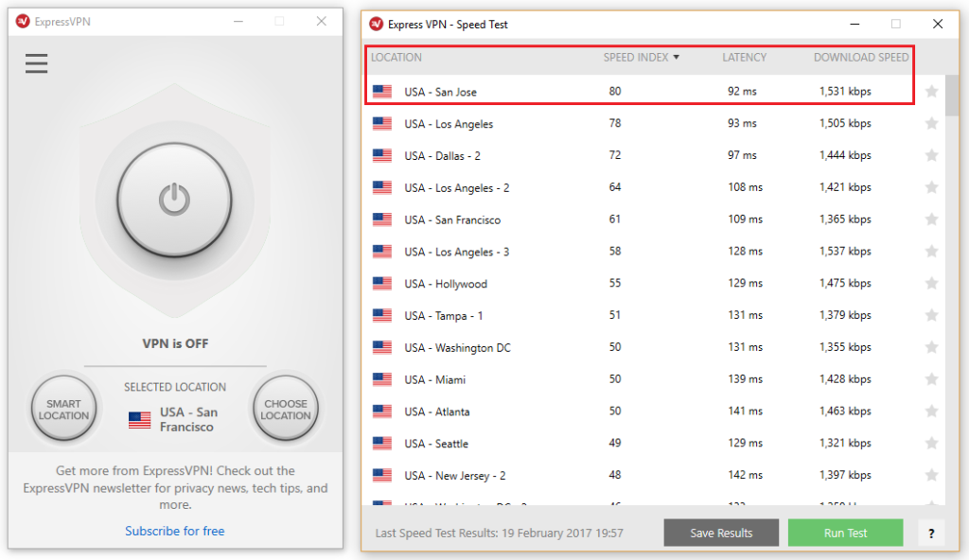The width and height of the screenshot is (969, 560).
Task: Click the Save Results button
Action: 721,533
